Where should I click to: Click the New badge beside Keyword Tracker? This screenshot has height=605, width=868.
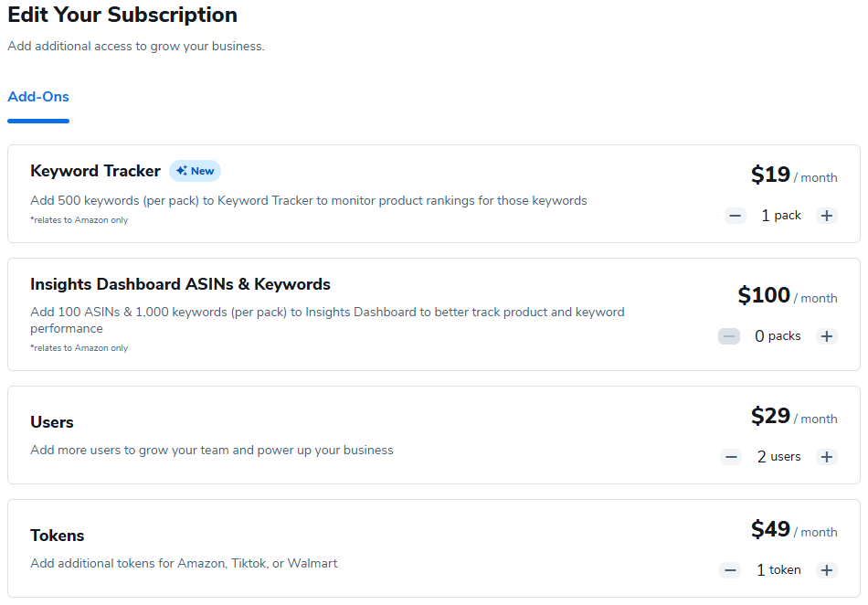(195, 171)
